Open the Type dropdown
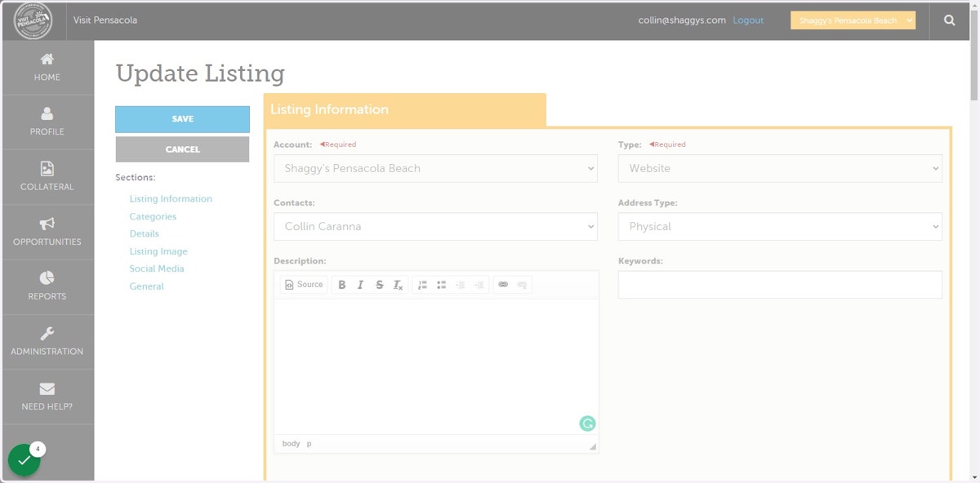Screen dimensions: 980x483 tap(780, 168)
